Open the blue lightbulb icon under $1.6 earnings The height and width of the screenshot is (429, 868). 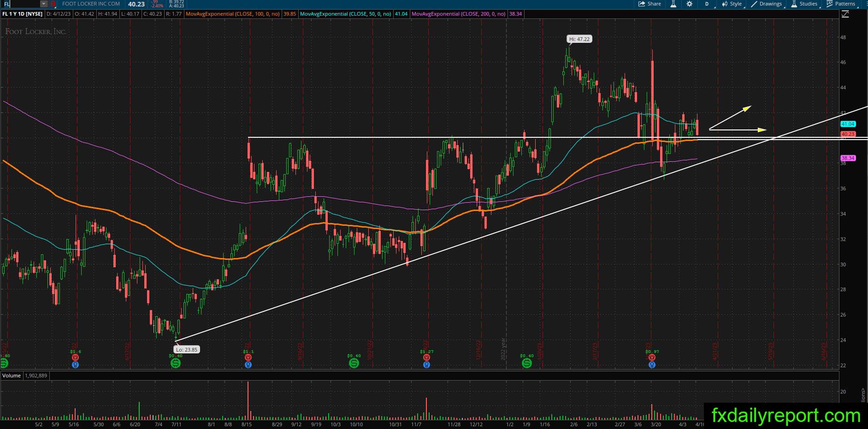click(75, 364)
